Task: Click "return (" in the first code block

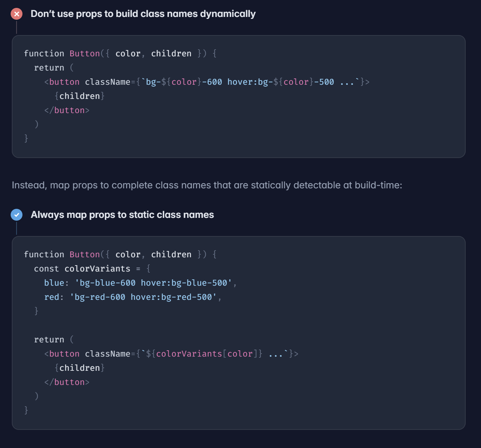Action: (x=54, y=68)
